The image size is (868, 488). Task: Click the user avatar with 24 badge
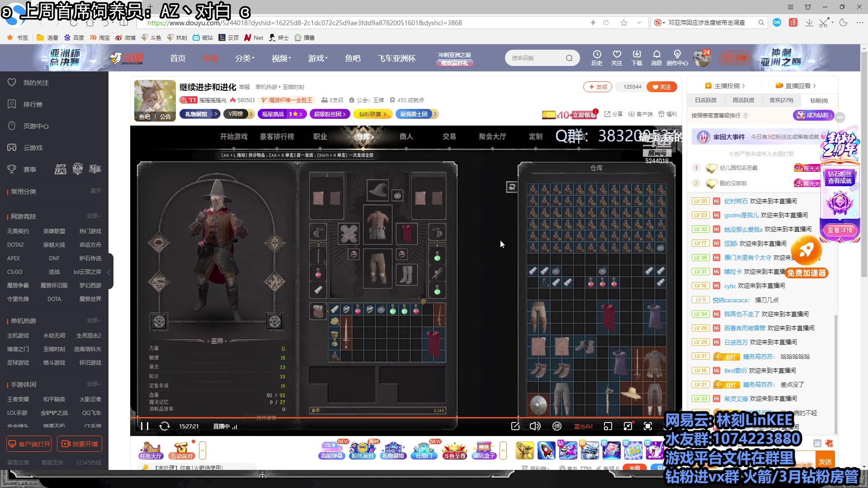(x=702, y=58)
